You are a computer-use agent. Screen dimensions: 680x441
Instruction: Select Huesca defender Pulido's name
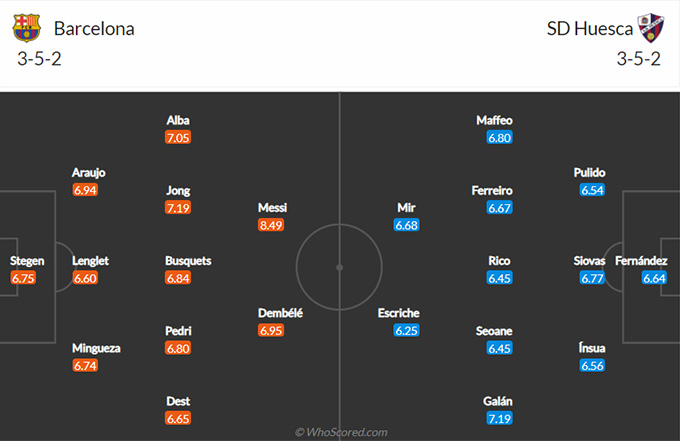(x=590, y=173)
